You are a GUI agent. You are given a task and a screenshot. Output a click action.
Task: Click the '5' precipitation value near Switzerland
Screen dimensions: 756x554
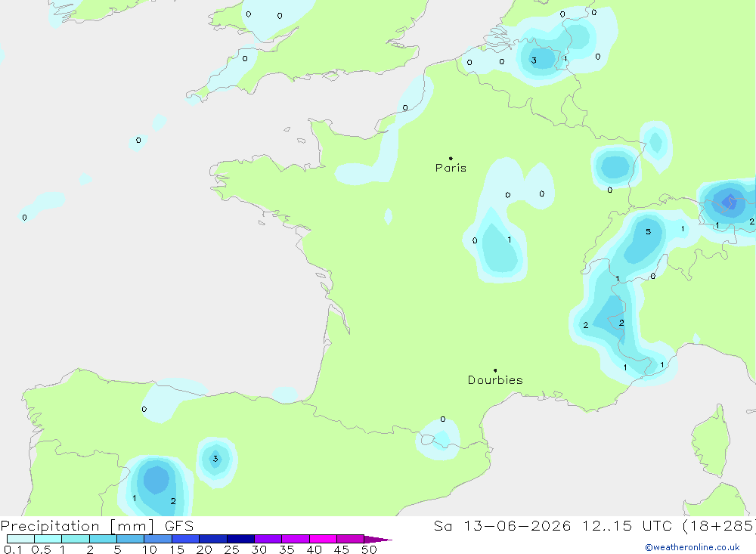coord(649,232)
